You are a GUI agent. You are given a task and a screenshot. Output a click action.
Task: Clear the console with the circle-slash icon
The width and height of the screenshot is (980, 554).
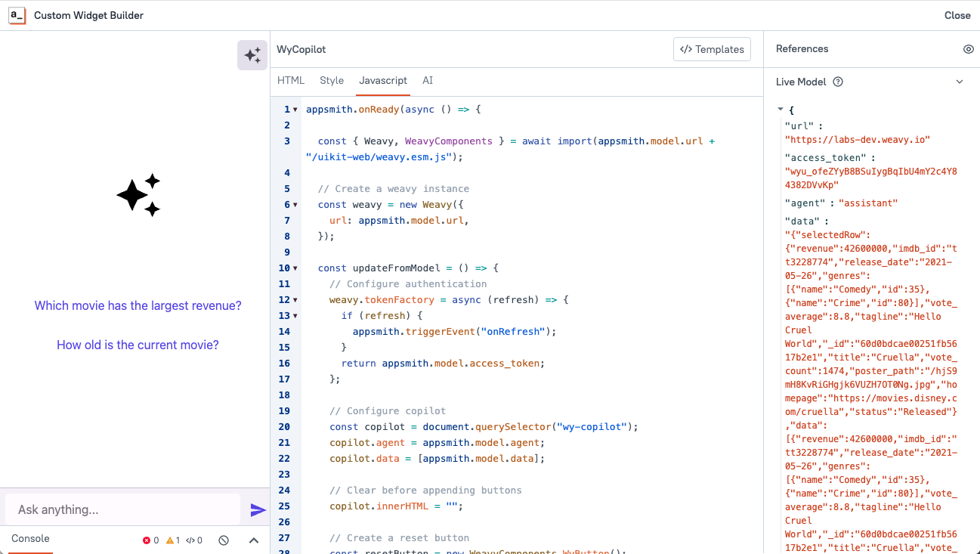tap(224, 540)
